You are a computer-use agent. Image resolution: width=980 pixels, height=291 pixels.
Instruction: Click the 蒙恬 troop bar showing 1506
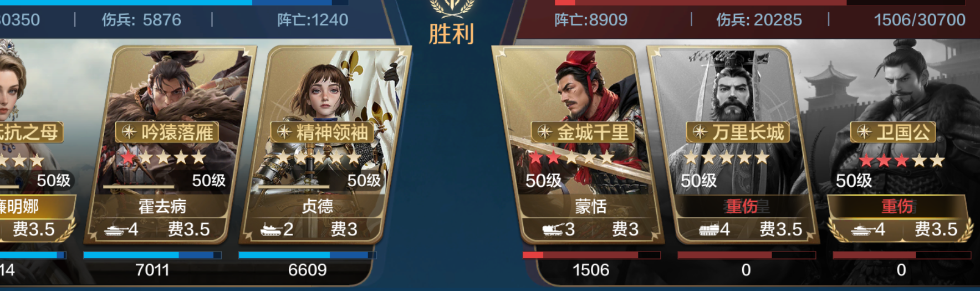tap(591, 255)
